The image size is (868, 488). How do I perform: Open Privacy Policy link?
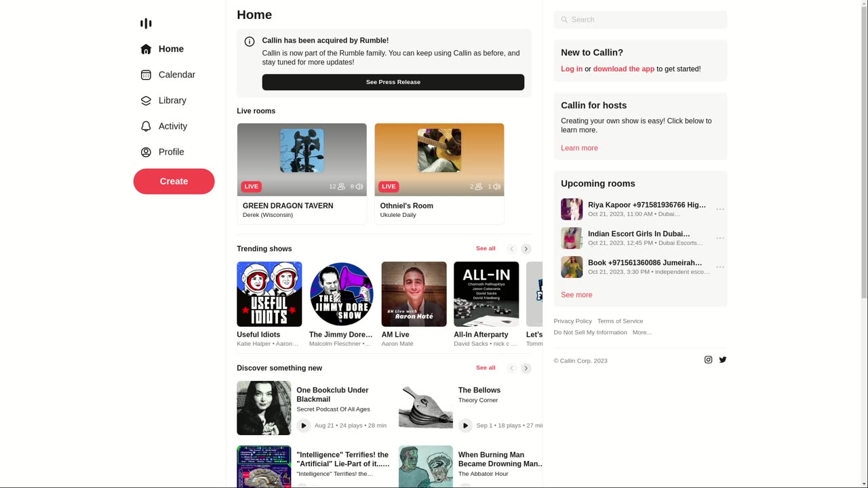click(573, 321)
